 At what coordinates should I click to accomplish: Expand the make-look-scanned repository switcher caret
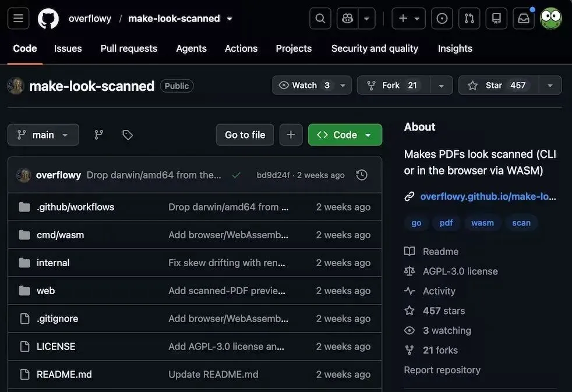coord(229,19)
